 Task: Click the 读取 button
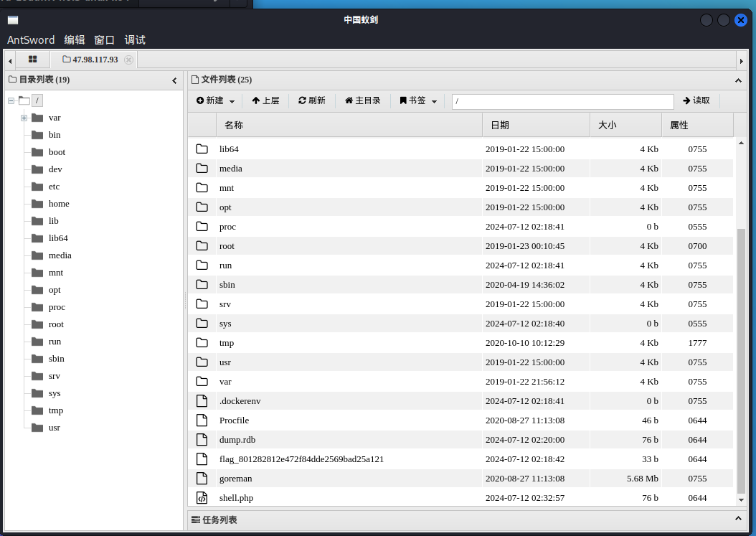[x=696, y=100]
